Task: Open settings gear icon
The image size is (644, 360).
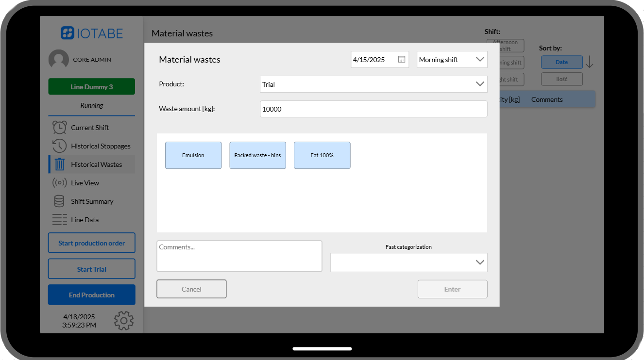Action: point(124,321)
